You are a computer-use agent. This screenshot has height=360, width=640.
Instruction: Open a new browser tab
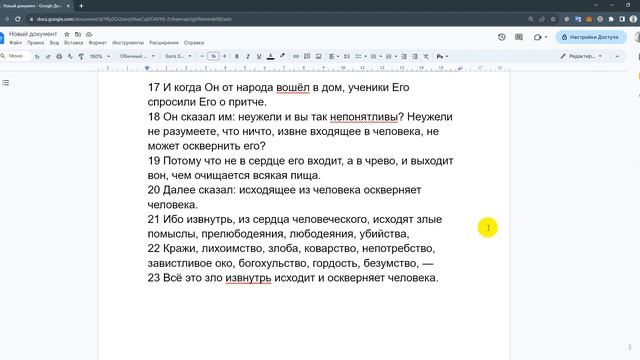coord(81,6)
